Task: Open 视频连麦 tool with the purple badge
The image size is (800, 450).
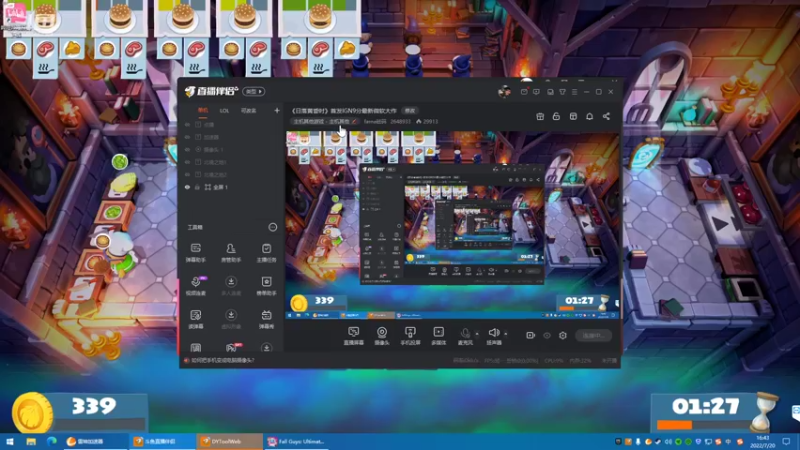Action: click(x=195, y=286)
